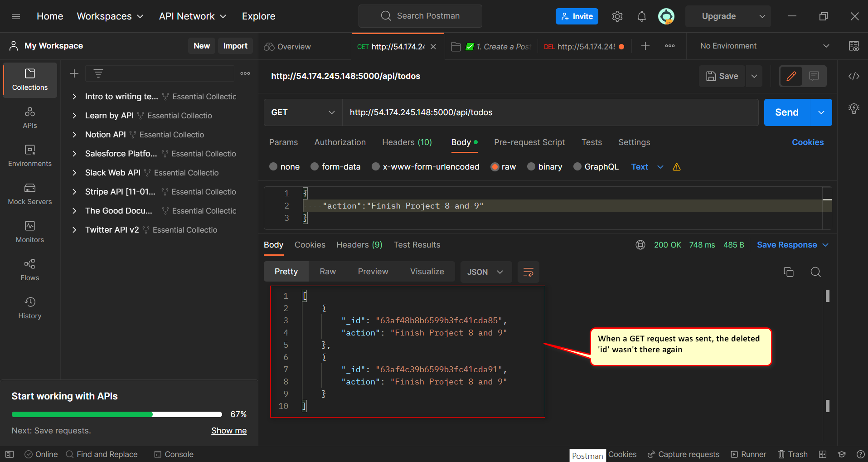Open the Save options arrow
The width and height of the screenshot is (868, 462).
pos(754,76)
